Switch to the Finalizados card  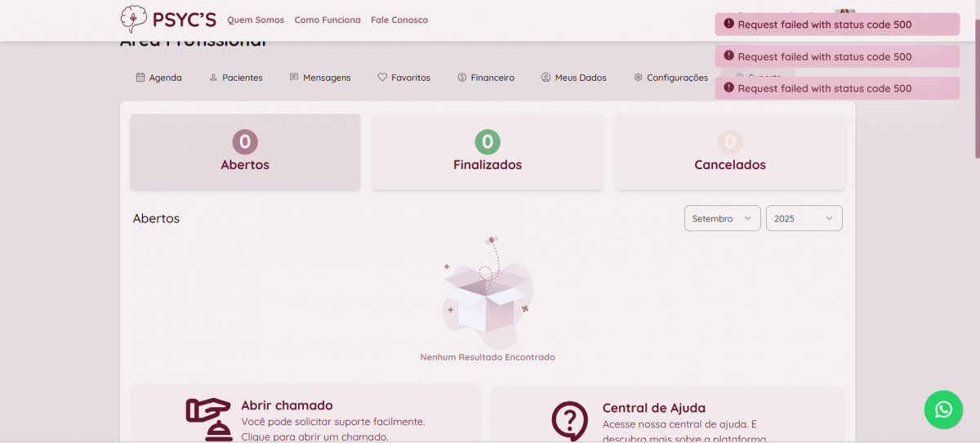(x=488, y=152)
